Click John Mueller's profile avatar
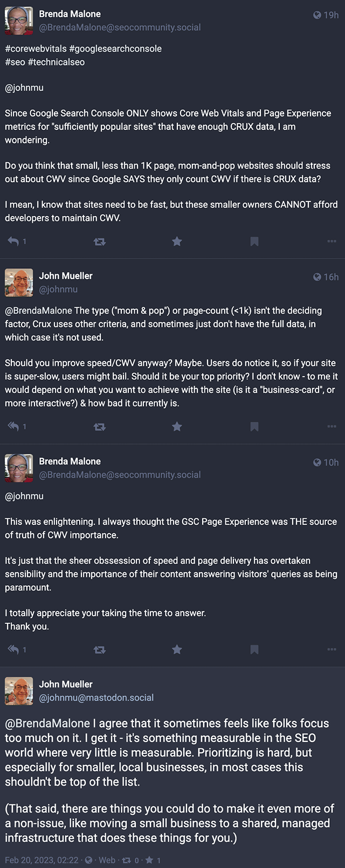Image resolution: width=345 pixels, height=868 pixels. click(19, 283)
